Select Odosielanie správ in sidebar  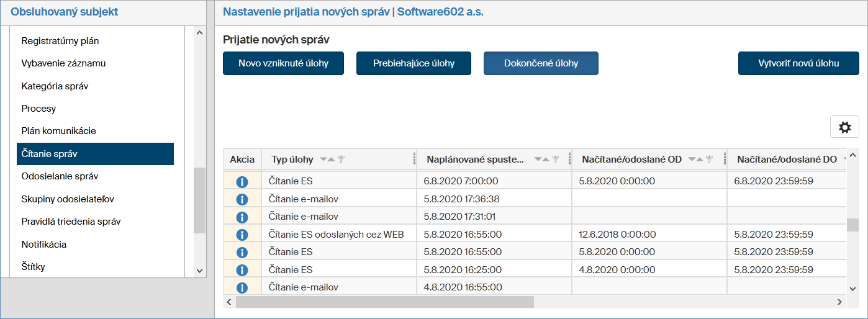pos(60,176)
